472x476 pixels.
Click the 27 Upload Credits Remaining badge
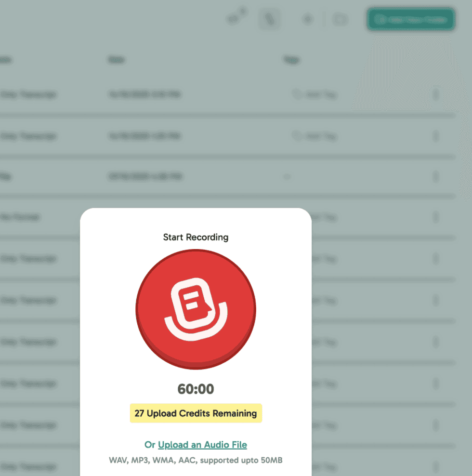pyautogui.click(x=196, y=413)
